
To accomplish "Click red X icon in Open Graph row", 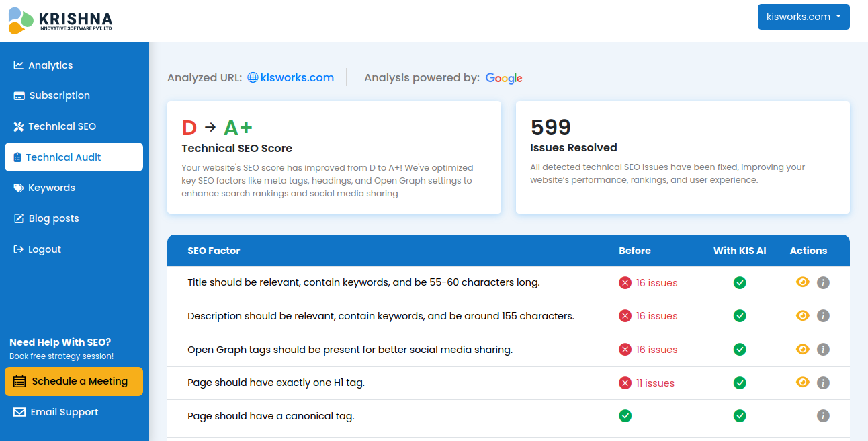I will [625, 350].
